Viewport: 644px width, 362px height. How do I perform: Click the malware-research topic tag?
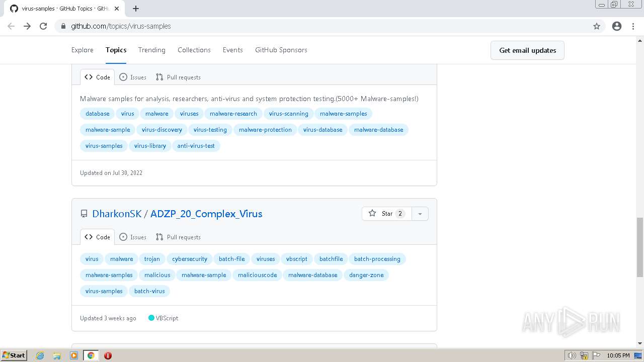click(x=233, y=114)
